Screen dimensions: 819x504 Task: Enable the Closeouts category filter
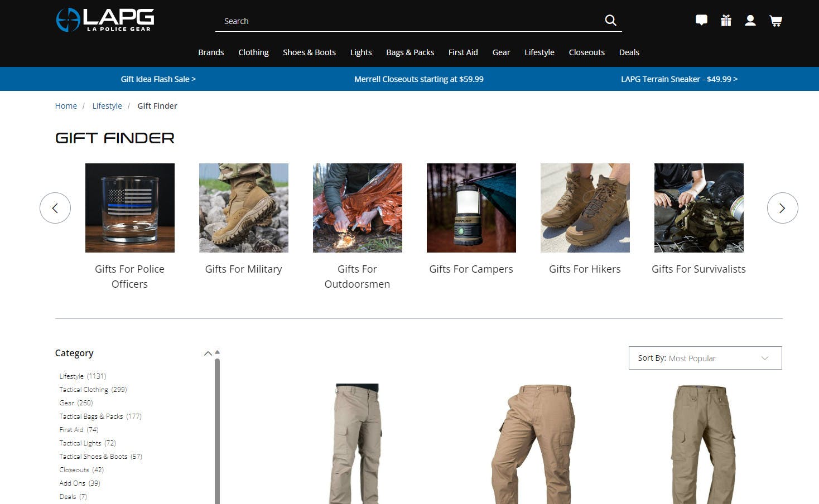(x=74, y=469)
